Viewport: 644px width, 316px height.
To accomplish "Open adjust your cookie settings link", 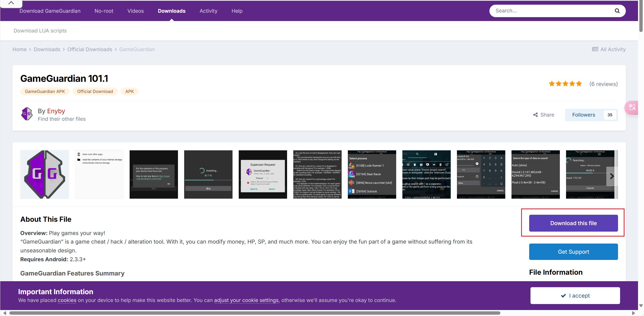I will coord(246,300).
